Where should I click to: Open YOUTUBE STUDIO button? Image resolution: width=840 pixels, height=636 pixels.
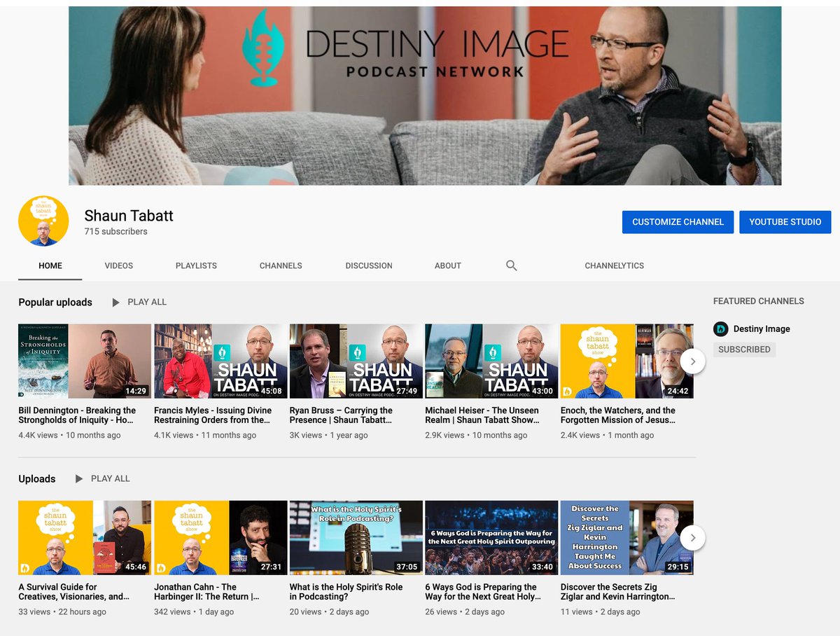(x=785, y=222)
